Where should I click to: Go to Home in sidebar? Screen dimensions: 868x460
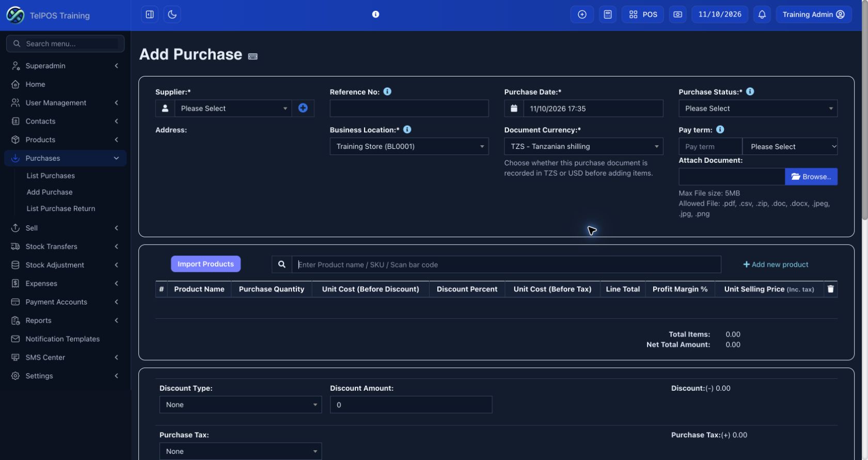(65, 84)
